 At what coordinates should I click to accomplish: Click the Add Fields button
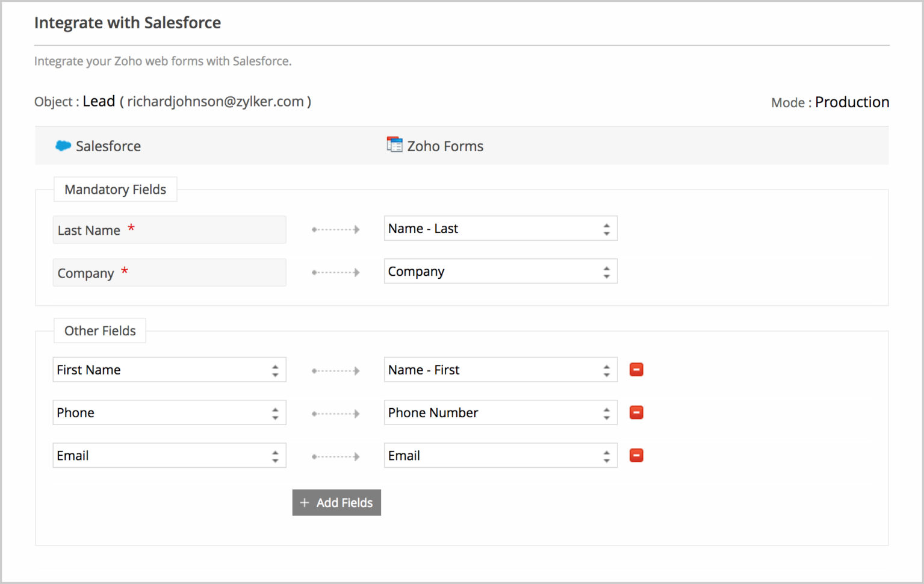point(336,502)
